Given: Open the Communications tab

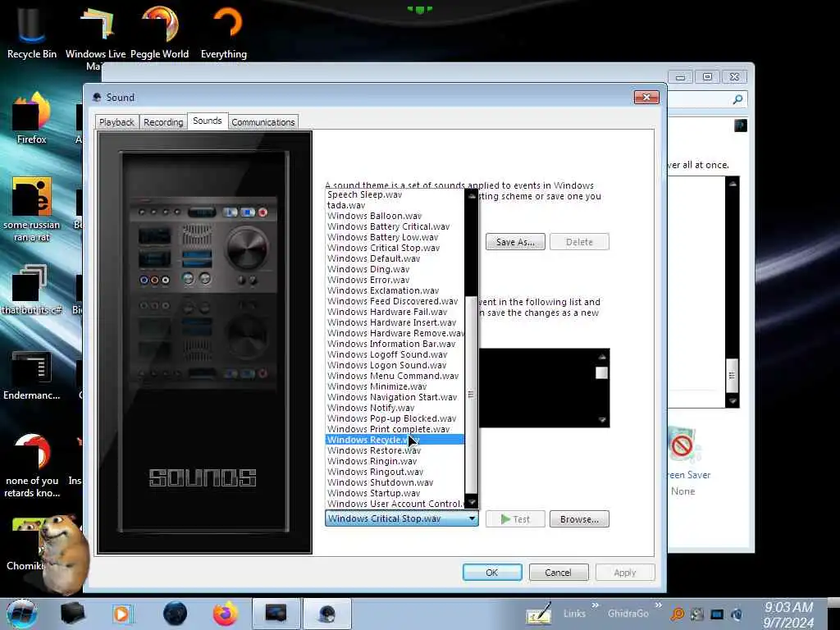Looking at the screenshot, I should pyautogui.click(x=263, y=122).
